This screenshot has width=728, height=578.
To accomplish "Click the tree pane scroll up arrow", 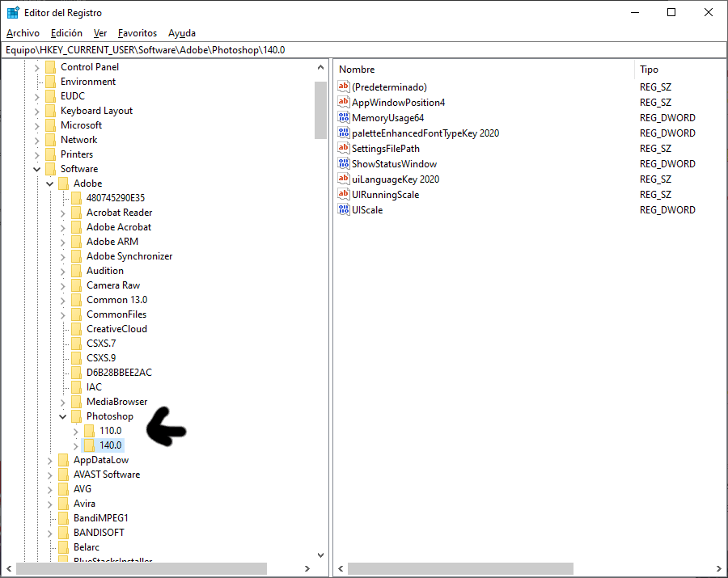I will [x=320, y=67].
